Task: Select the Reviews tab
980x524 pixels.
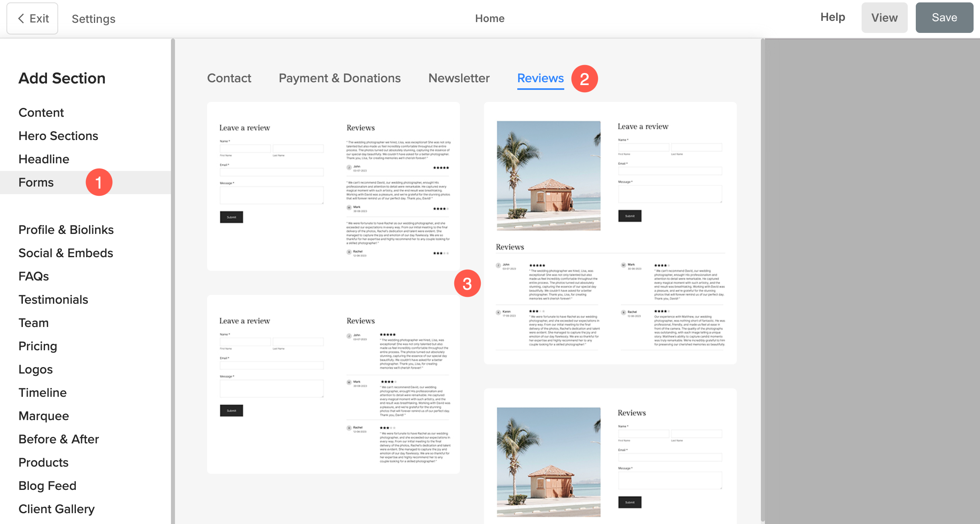Action: coord(540,78)
